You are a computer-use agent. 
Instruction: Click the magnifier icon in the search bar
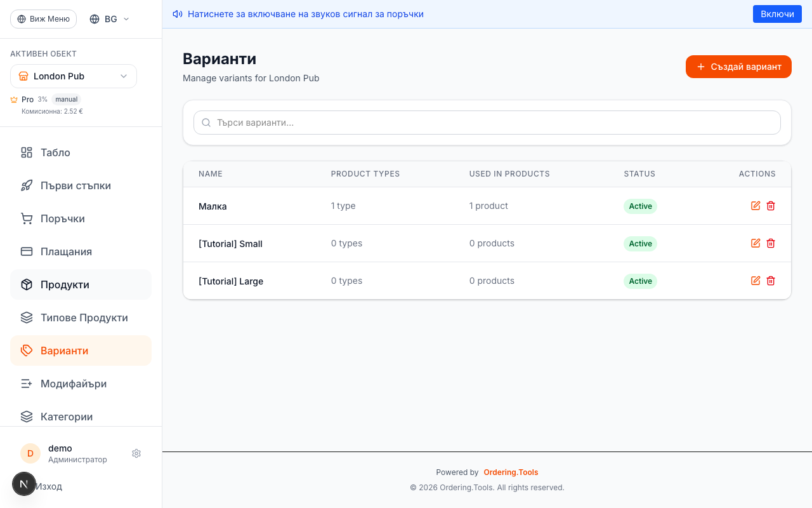coord(206,123)
